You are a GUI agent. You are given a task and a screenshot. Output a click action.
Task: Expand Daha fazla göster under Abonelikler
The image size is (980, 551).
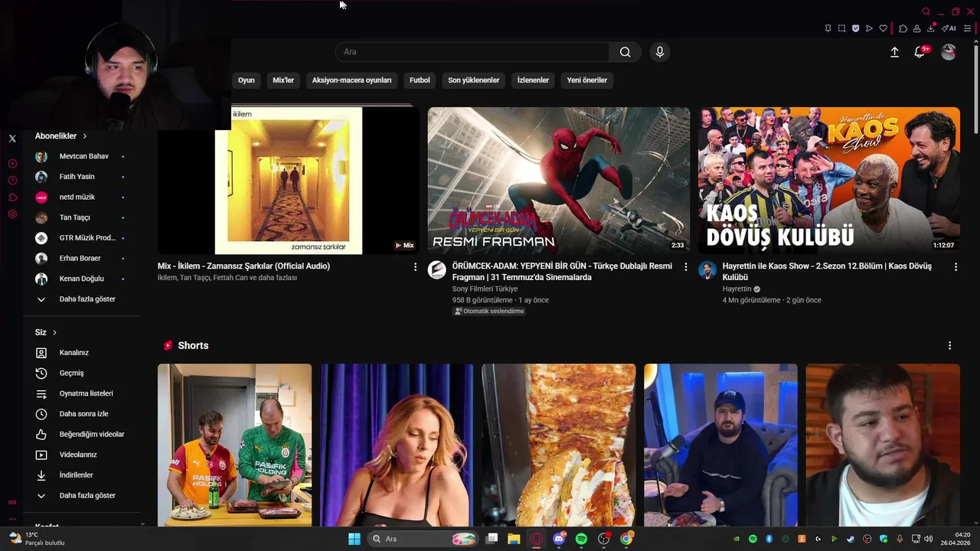[81, 299]
